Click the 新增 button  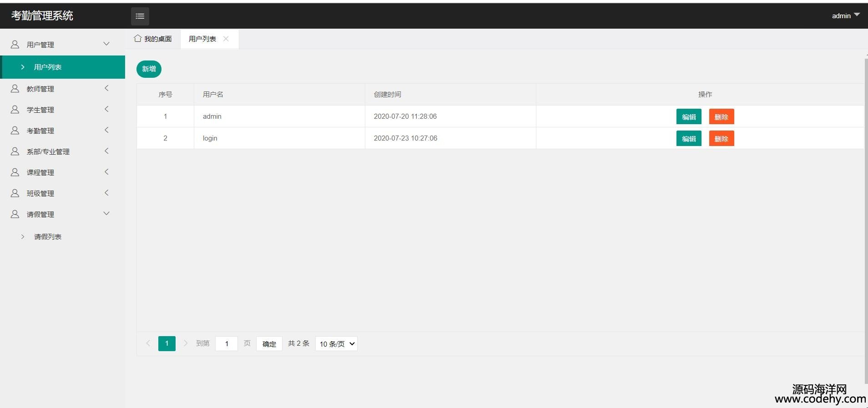click(149, 69)
